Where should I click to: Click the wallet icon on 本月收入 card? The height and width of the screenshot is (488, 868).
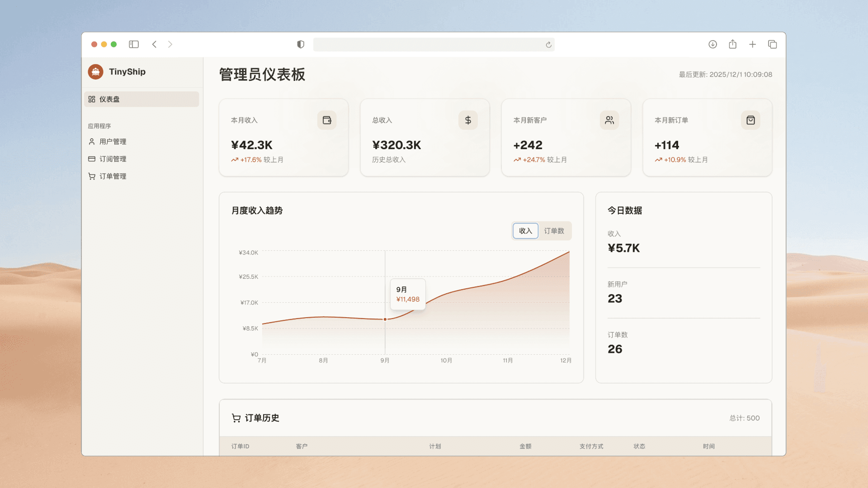click(327, 120)
